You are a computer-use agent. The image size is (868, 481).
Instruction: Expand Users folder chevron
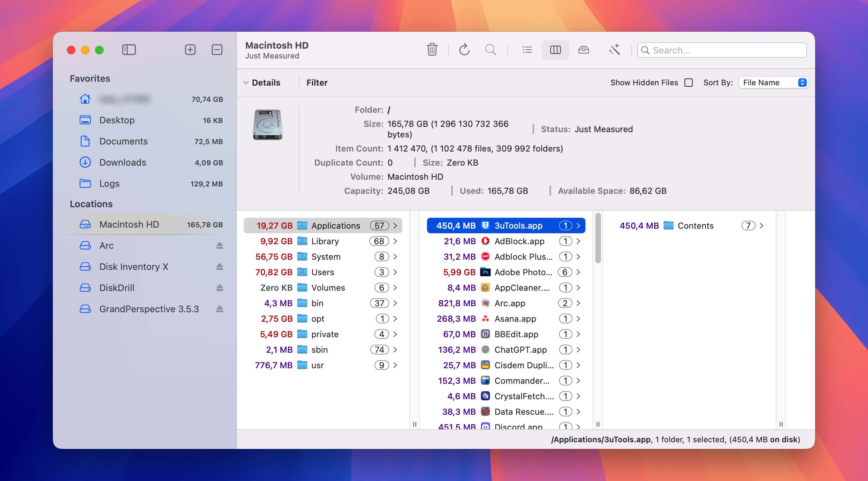click(x=395, y=272)
